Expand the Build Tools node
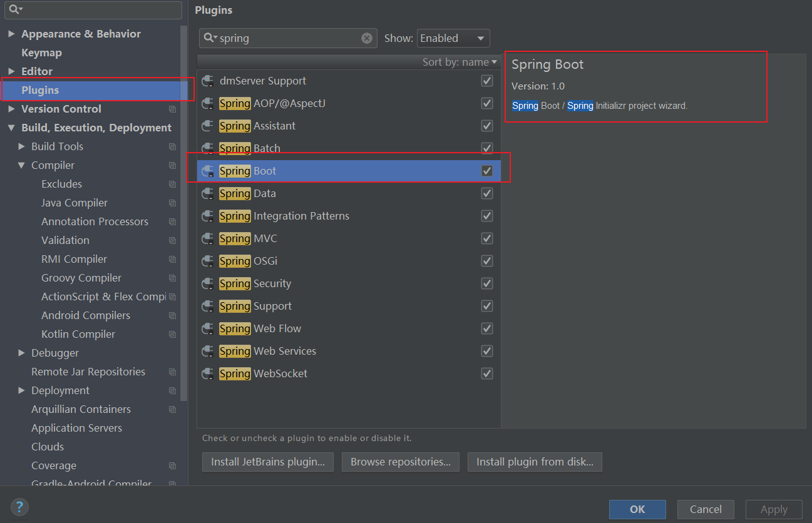The height and width of the screenshot is (523, 812). [x=22, y=146]
